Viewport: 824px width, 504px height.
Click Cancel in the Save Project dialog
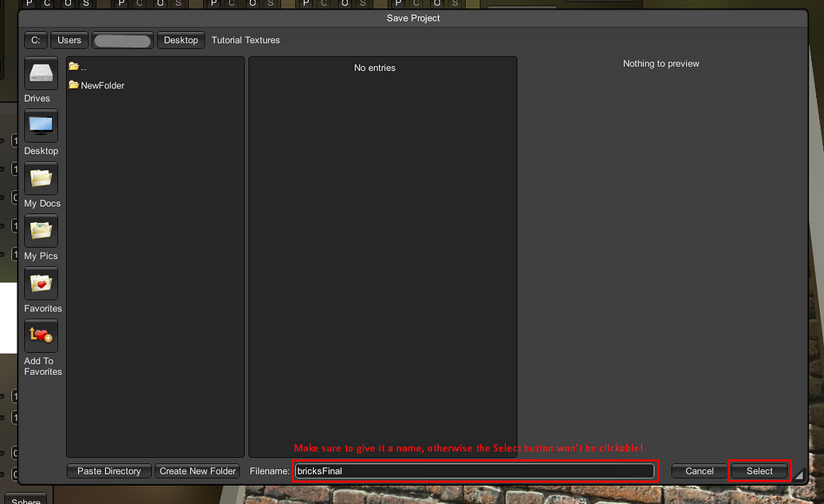(700, 471)
